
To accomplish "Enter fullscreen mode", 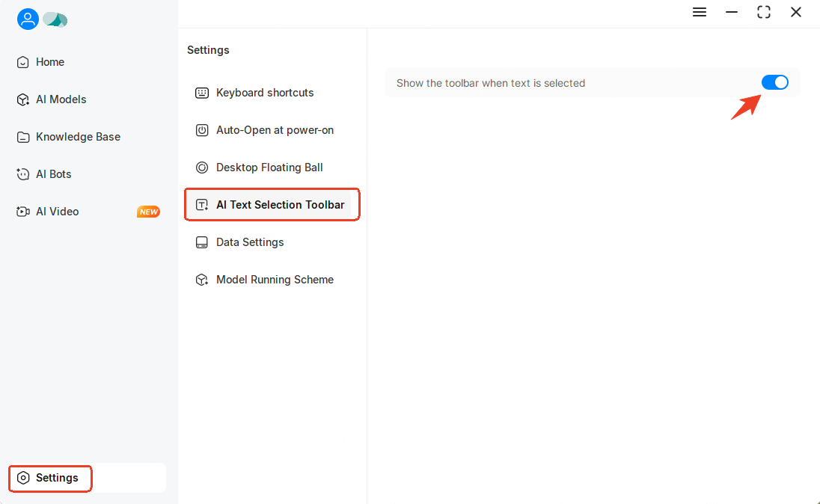I will click(x=763, y=12).
